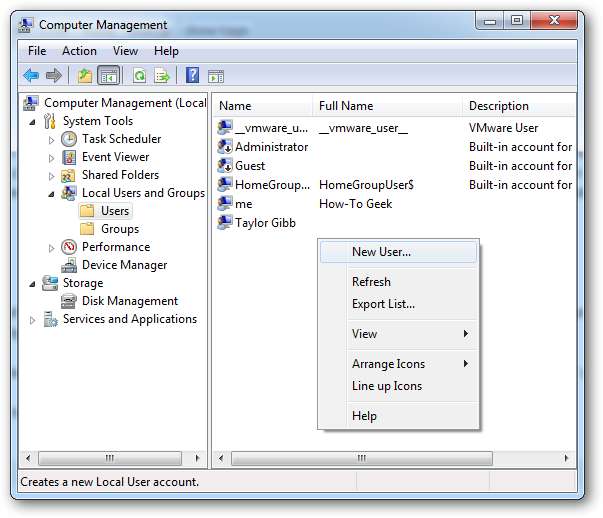Close the Computer Management window

tap(554, 21)
